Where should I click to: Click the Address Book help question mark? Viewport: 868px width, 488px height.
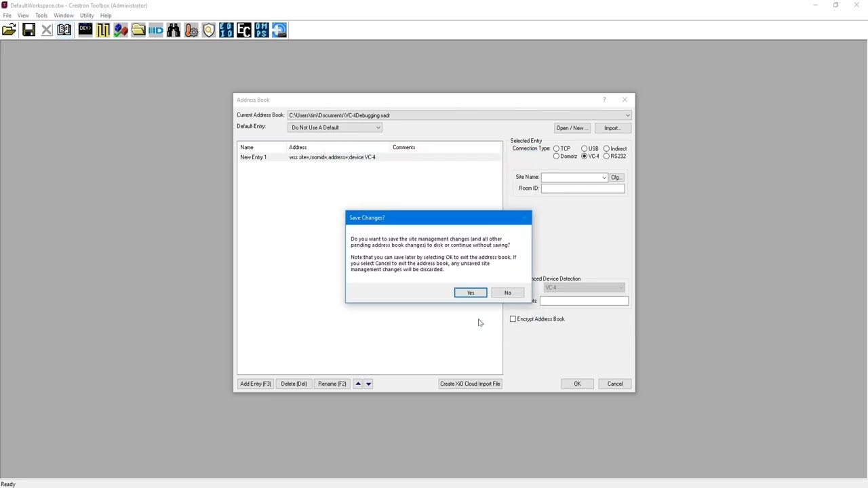[x=604, y=100]
